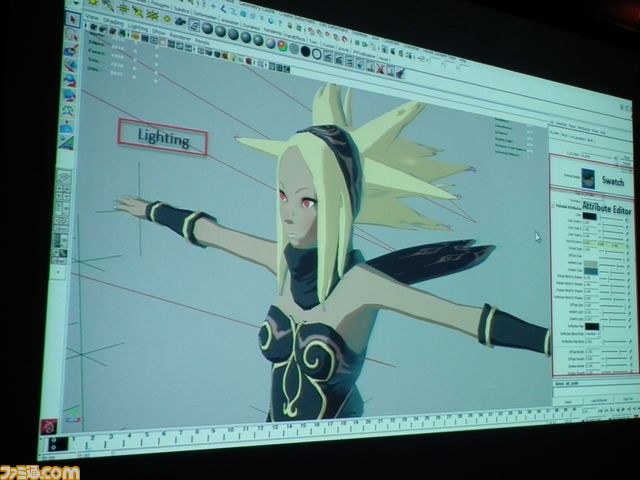Viewport: 640px width, 480px height.
Task: Click the highlighted yellow-green value field row
Action: pyautogui.click(x=604, y=244)
